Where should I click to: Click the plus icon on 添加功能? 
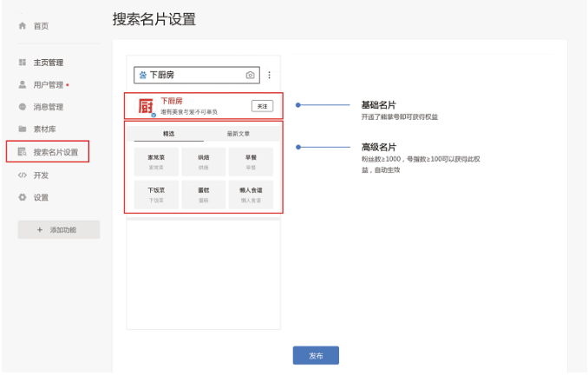coord(40,229)
